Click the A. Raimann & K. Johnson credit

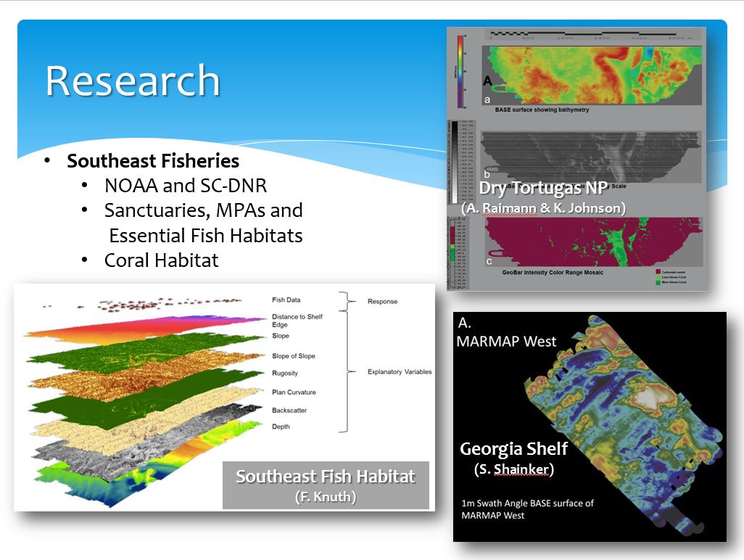point(543,208)
